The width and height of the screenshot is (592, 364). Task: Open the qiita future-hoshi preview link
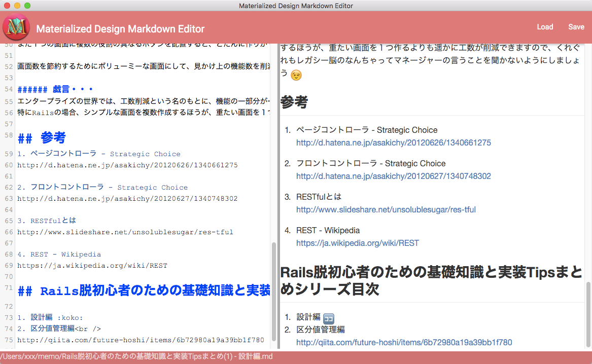click(x=404, y=343)
